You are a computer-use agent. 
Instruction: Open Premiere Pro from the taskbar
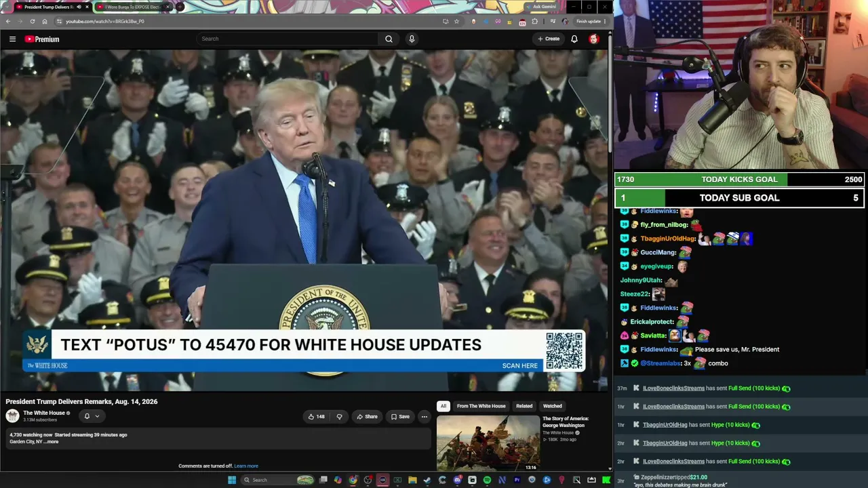[x=517, y=480]
